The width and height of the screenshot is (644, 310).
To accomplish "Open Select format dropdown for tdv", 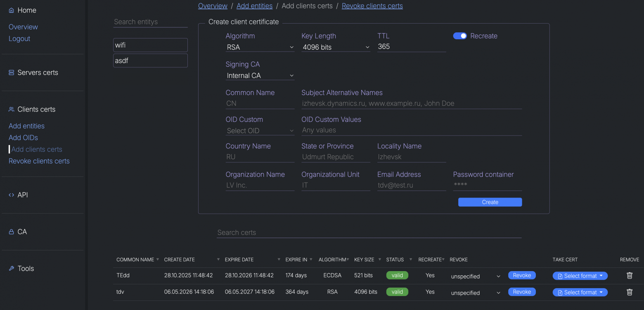I will [x=580, y=292].
